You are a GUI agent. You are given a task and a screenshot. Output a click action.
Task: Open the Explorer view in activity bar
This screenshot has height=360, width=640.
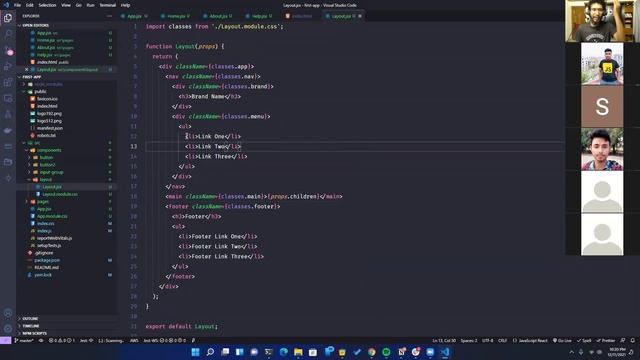click(8, 18)
